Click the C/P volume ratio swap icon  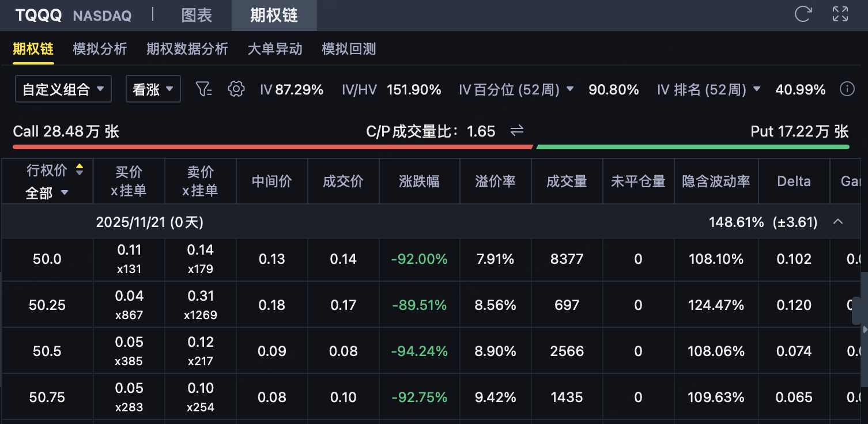pyautogui.click(x=517, y=131)
